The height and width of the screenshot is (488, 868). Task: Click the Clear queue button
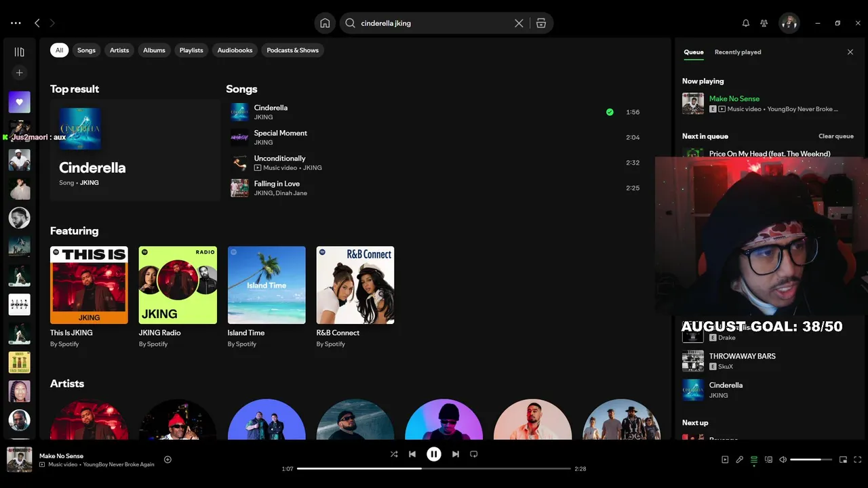(x=835, y=136)
